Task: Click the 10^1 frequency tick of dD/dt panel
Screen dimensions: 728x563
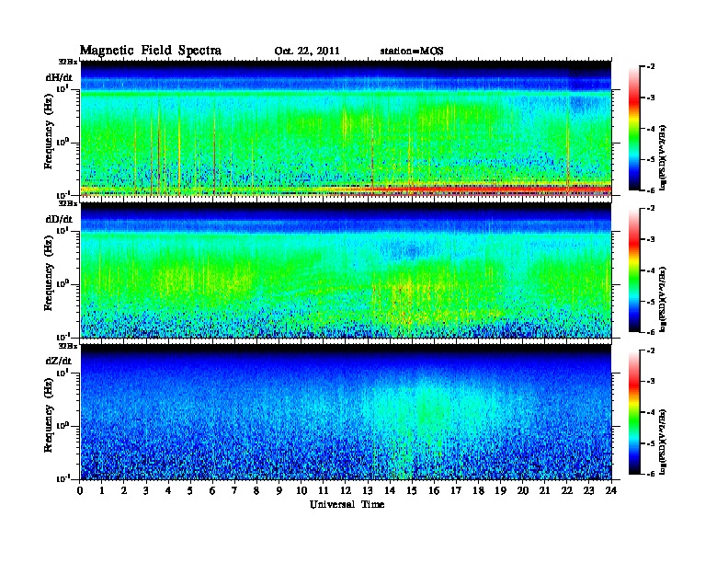Action: [x=63, y=230]
